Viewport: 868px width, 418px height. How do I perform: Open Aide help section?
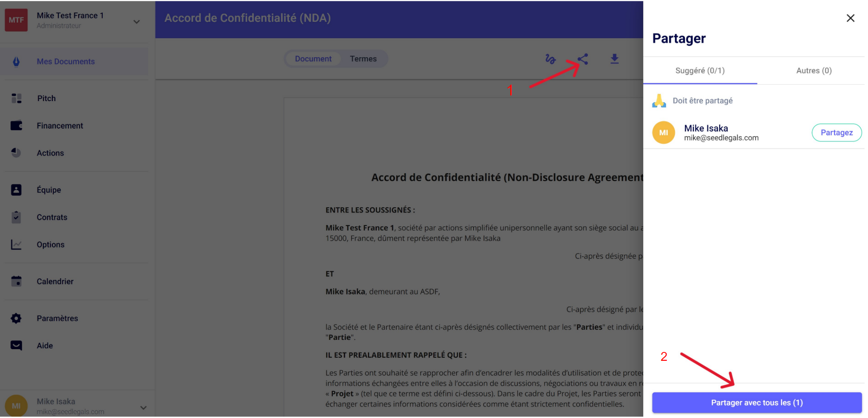pos(45,346)
